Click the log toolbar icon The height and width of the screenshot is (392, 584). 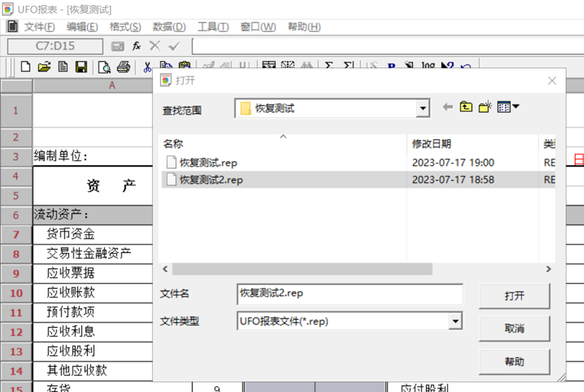[428, 65]
